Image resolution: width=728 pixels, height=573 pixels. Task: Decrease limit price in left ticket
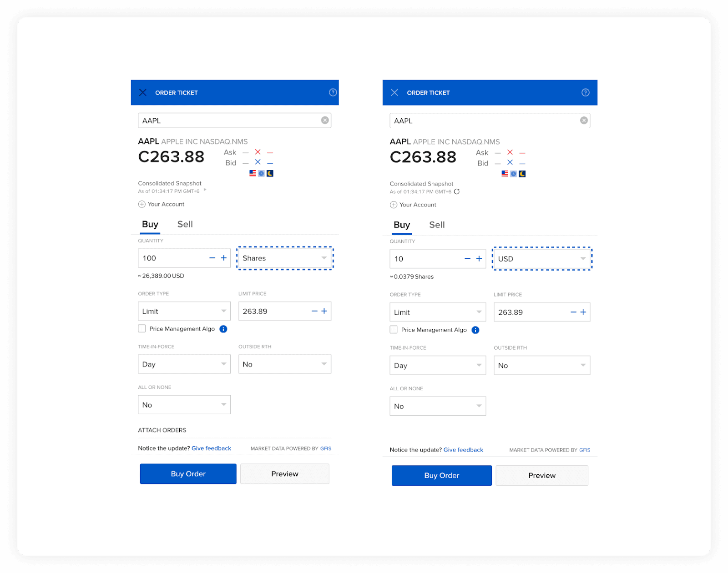pyautogui.click(x=314, y=311)
